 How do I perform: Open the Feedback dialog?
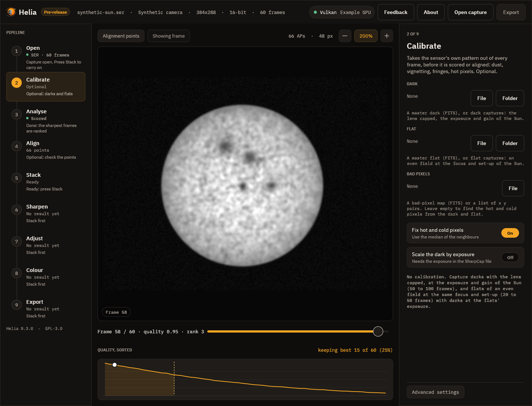[396, 12]
